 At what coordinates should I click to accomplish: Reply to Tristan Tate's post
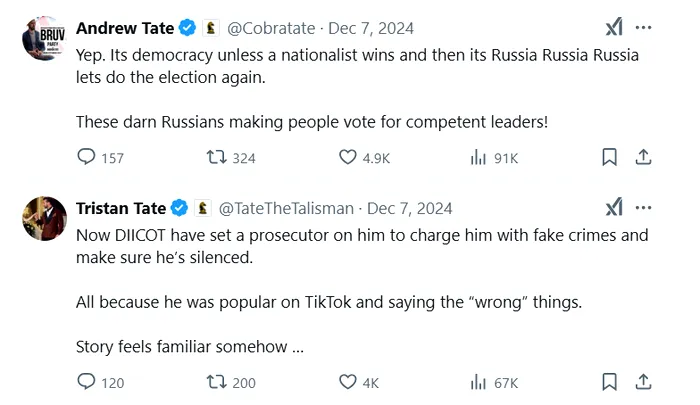(x=87, y=382)
